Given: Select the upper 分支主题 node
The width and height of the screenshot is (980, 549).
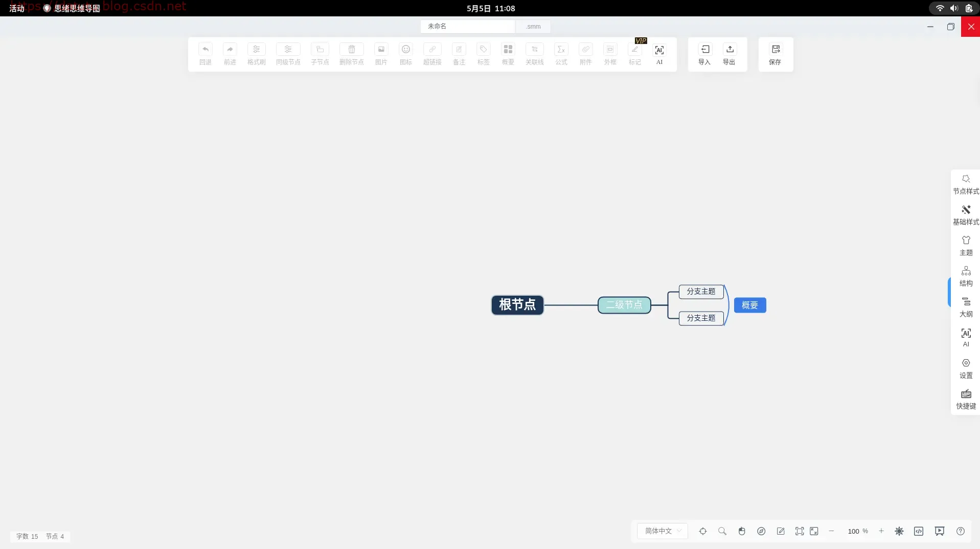Looking at the screenshot, I should click(x=701, y=292).
